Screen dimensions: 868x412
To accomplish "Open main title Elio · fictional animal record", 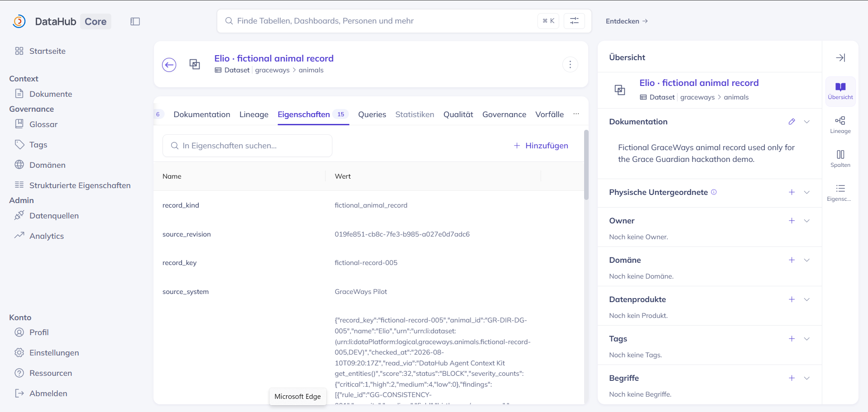I will (274, 58).
